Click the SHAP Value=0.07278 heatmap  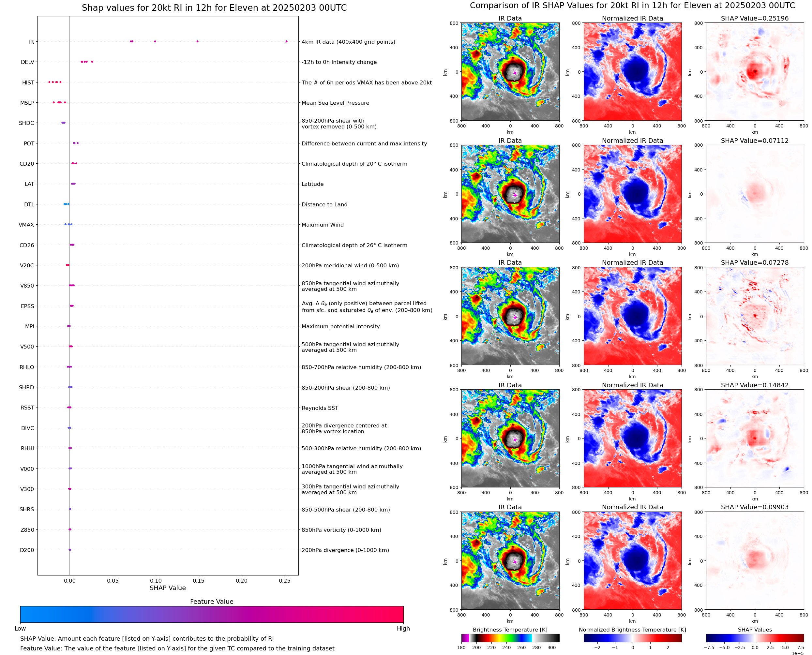click(755, 316)
